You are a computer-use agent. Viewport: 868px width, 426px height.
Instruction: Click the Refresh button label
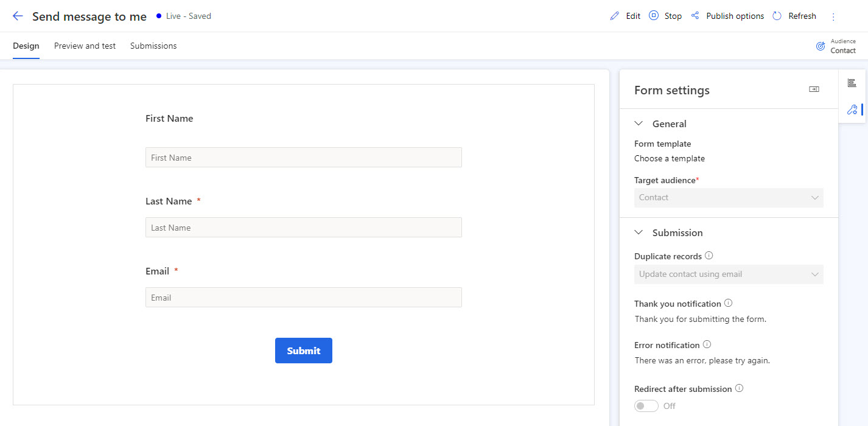point(802,16)
